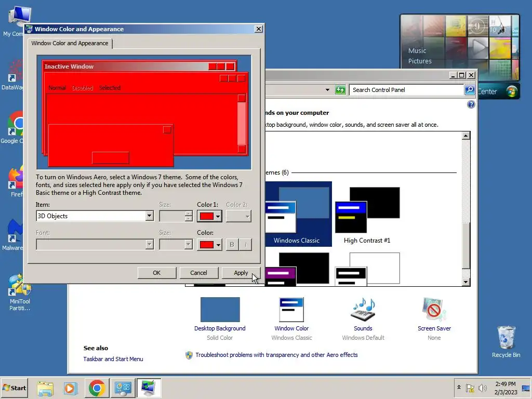Click the Disabled menu item in preview
The width and height of the screenshot is (532, 399).
pyautogui.click(x=83, y=88)
